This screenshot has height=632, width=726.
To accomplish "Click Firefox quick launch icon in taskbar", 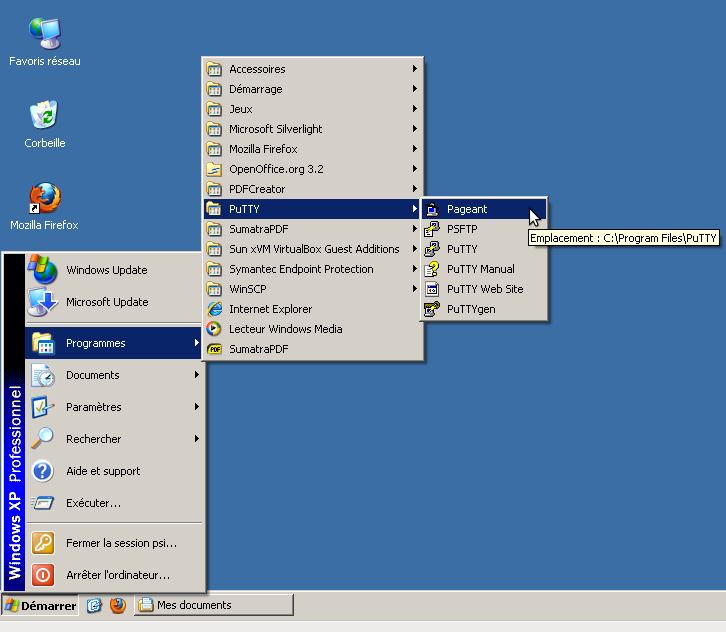I will (x=118, y=605).
